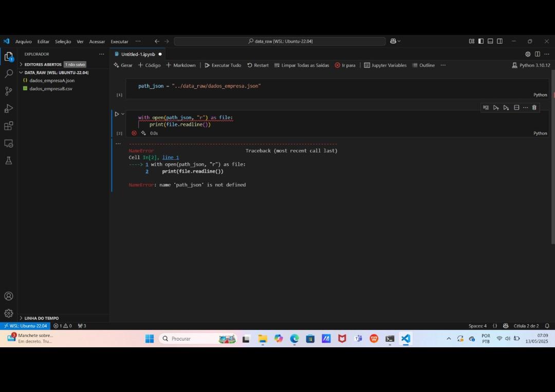Open the Source Control view
The width and height of the screenshot is (555, 392).
click(9, 91)
